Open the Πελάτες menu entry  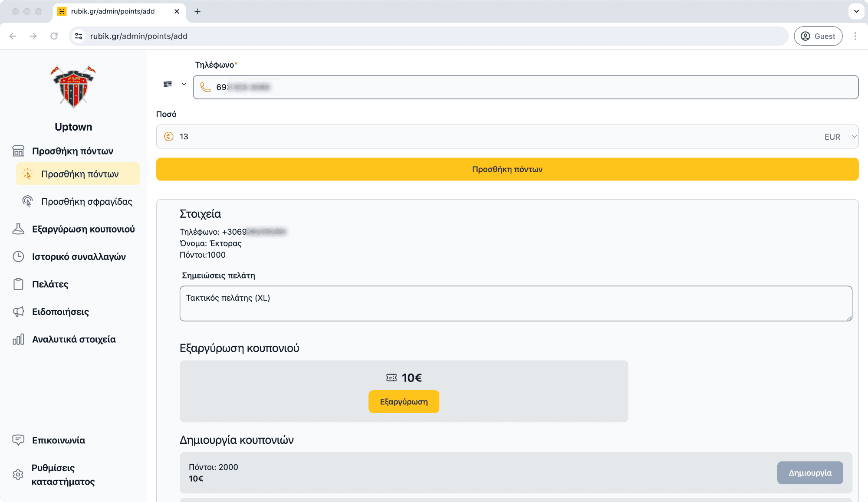50,284
